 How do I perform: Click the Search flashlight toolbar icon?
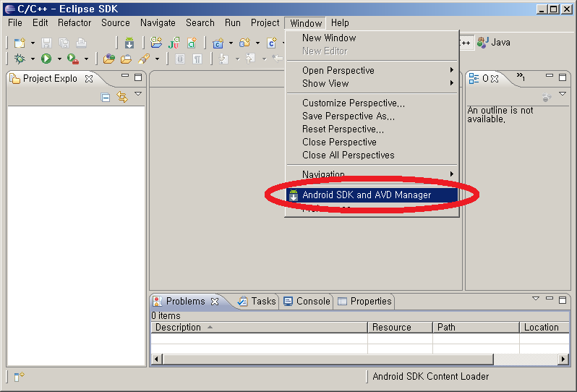144,59
